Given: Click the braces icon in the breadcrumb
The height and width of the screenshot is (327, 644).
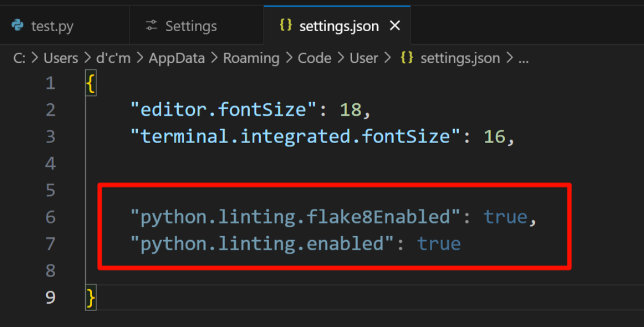Looking at the screenshot, I should (x=407, y=57).
